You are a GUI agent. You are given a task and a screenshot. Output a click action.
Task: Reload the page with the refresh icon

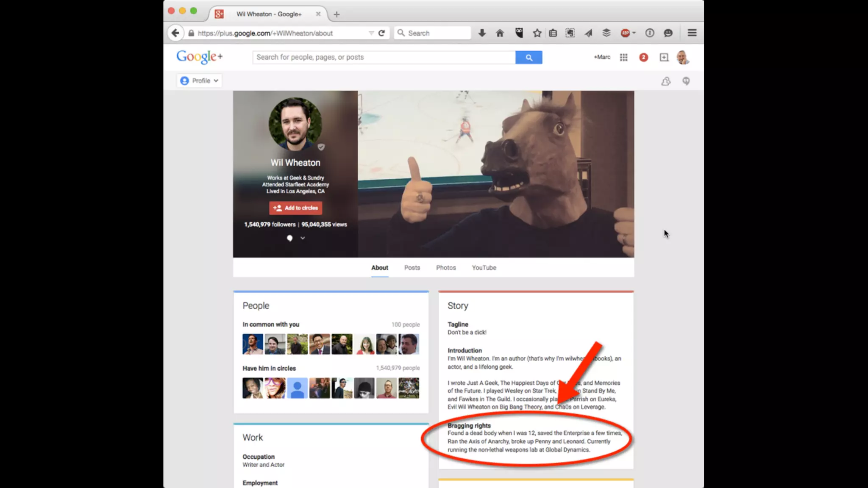(381, 33)
